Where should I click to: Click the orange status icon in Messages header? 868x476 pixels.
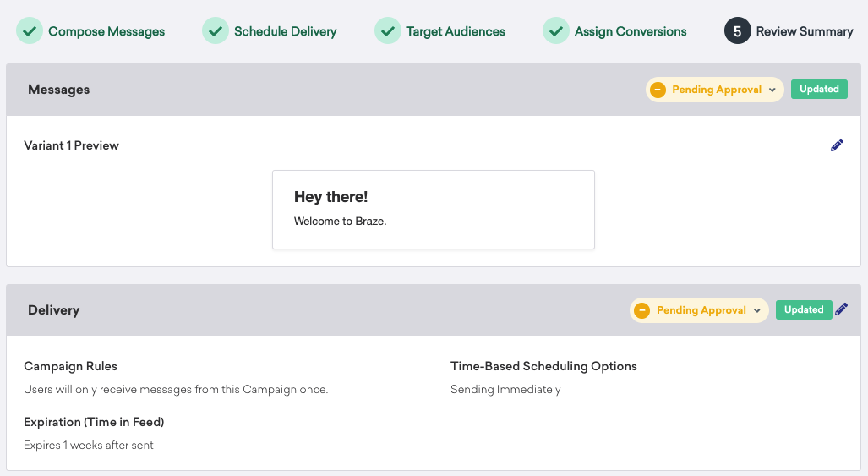658,90
